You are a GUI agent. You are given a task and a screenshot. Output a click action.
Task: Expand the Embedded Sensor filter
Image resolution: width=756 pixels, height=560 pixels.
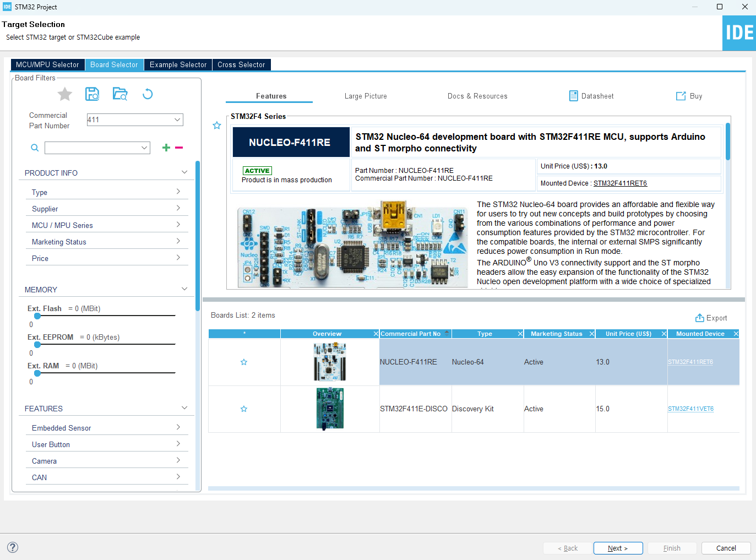178,427
